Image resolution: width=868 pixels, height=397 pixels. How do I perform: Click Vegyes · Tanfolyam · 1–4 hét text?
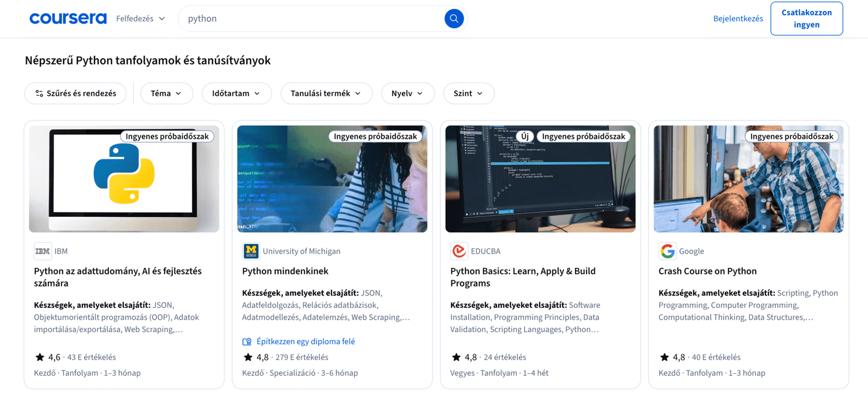coord(499,373)
